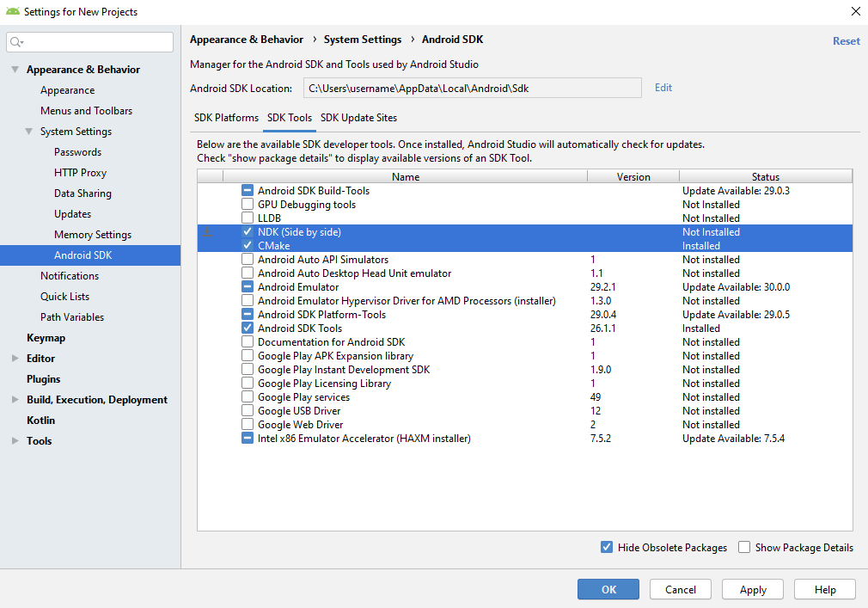Expand Build, Execution, Deployment
Viewport: 868px width, 608px height.
point(15,399)
